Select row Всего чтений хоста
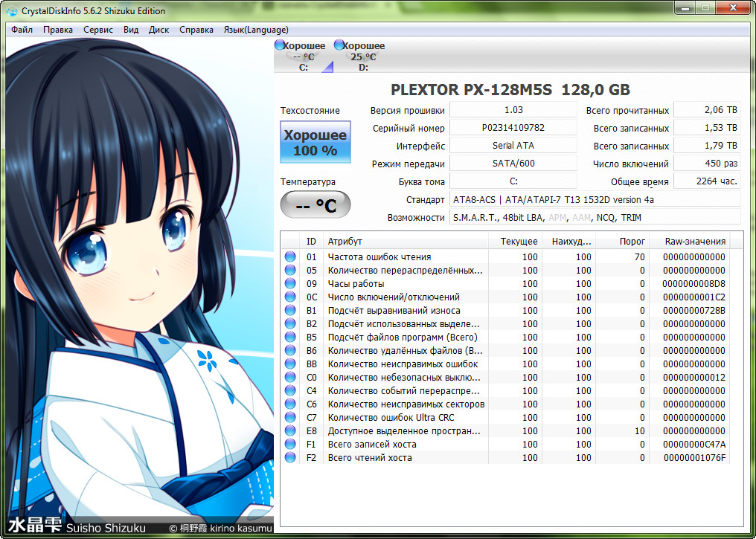 (x=505, y=457)
